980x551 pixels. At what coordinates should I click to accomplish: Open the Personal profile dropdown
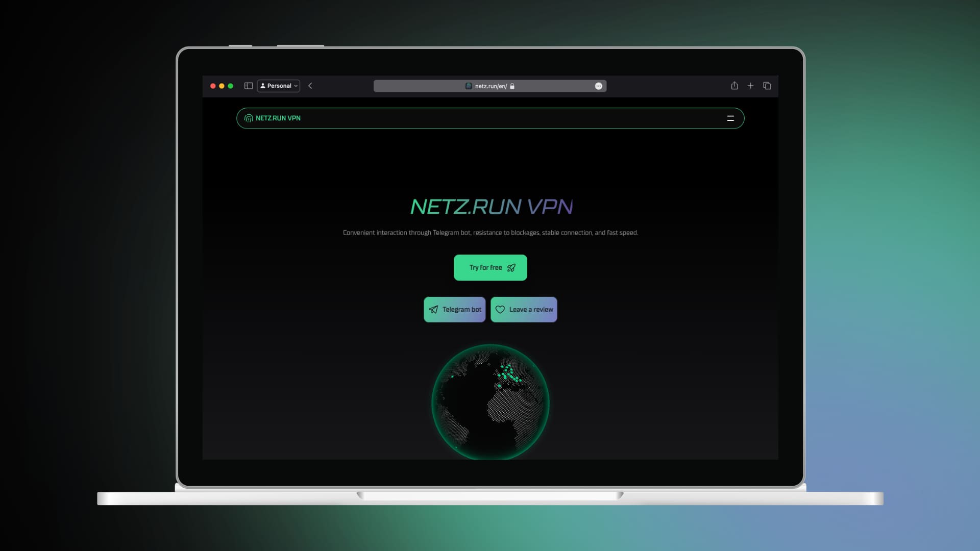pos(278,85)
